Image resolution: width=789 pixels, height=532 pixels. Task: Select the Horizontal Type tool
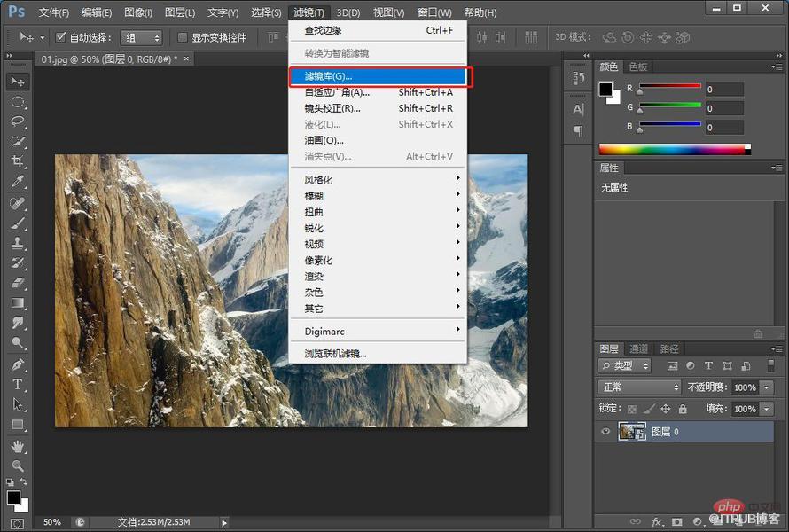coord(18,385)
